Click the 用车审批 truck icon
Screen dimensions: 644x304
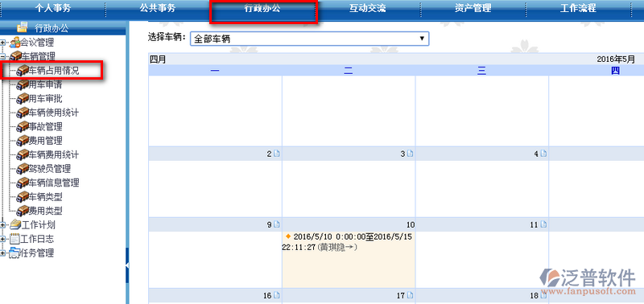(23, 98)
